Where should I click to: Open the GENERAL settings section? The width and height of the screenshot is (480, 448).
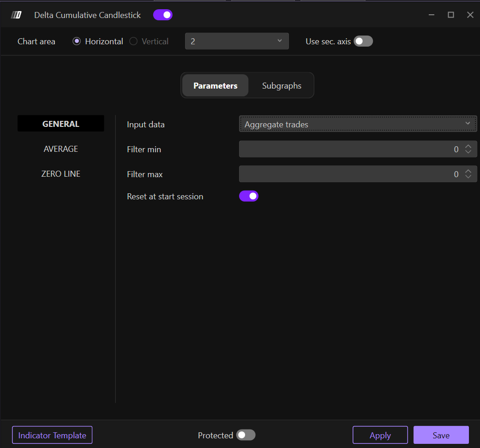click(60, 124)
